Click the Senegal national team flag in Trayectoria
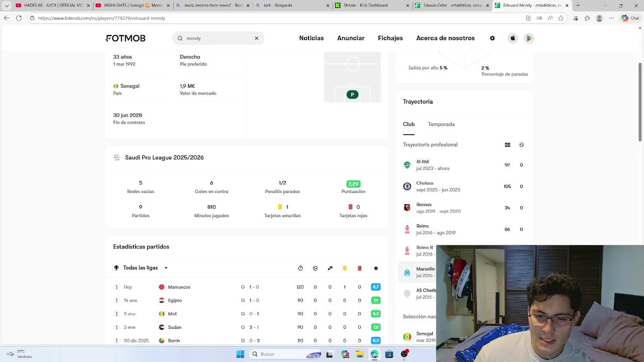Viewport: 644px width, 362px height. [x=407, y=337]
